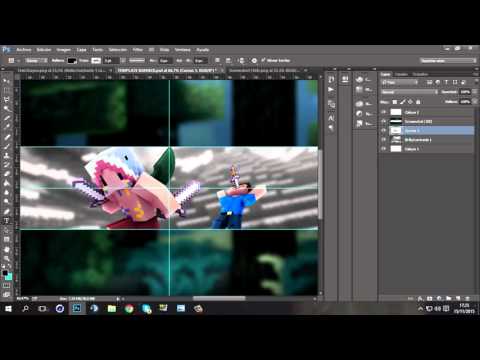Image resolution: width=480 pixels, height=360 pixels.
Task: Open path operations in options bar
Action: pyautogui.click(x=217, y=60)
